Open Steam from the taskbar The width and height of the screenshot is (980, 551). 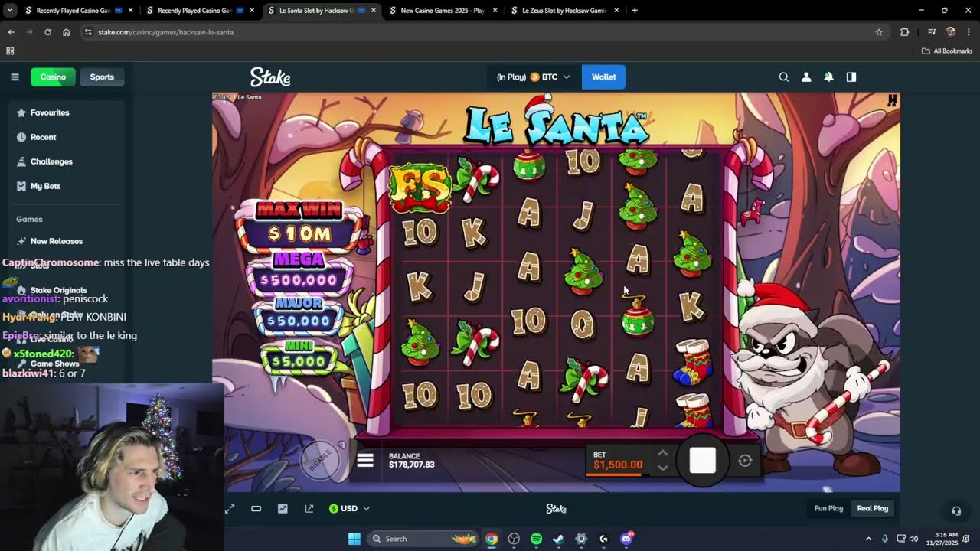coord(558,539)
